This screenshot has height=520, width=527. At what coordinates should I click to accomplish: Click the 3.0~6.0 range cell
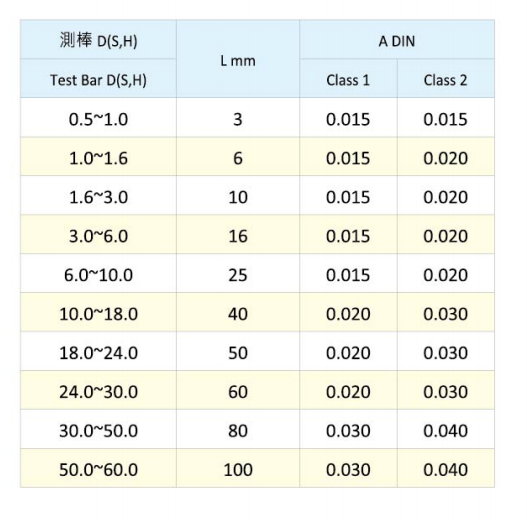(x=98, y=235)
